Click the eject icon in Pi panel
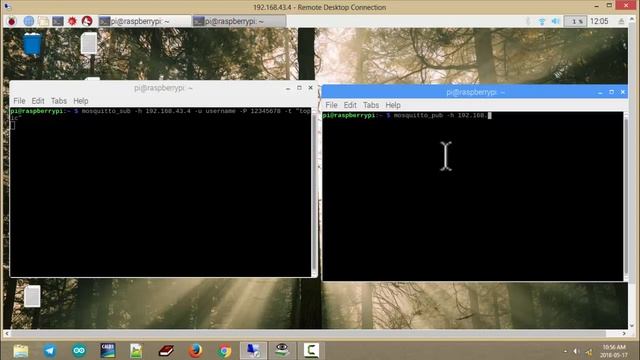Viewport: 640px width, 360px height. (x=621, y=21)
